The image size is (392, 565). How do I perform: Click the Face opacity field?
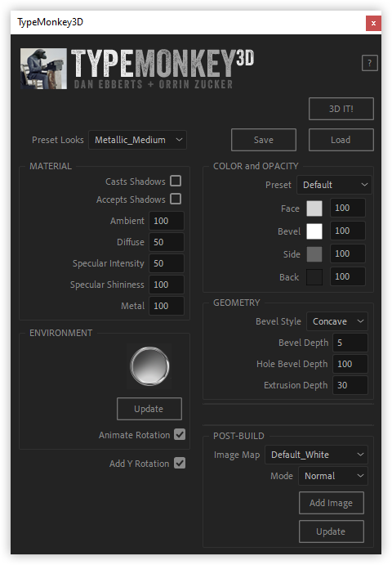(348, 208)
